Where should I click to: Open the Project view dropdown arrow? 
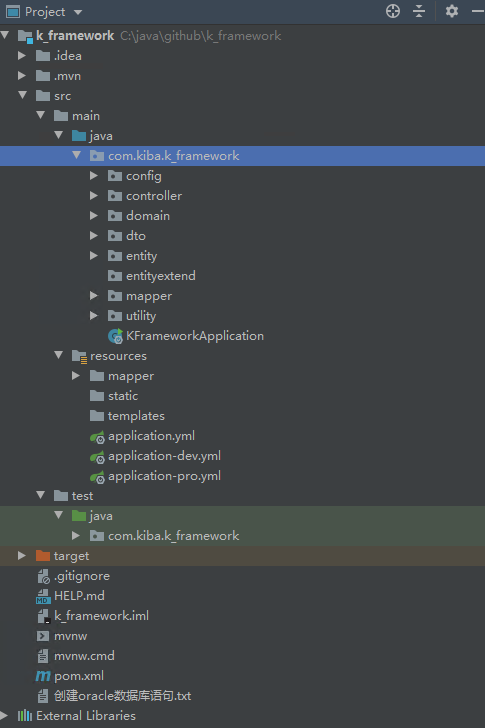(78, 12)
